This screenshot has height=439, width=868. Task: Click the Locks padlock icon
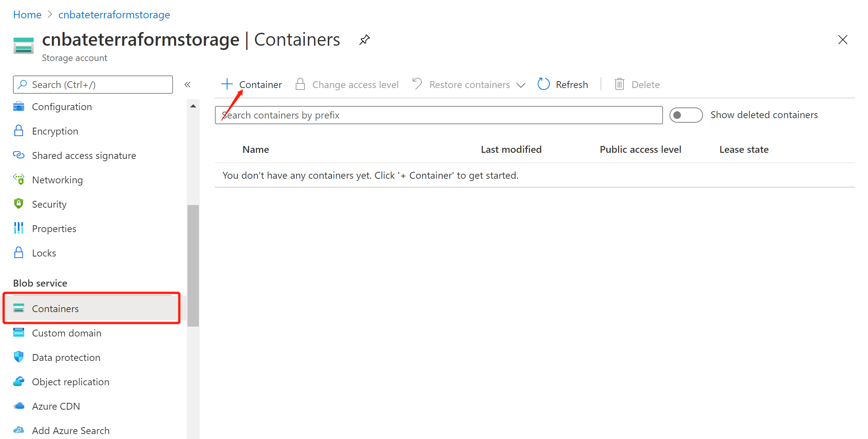[x=19, y=253]
